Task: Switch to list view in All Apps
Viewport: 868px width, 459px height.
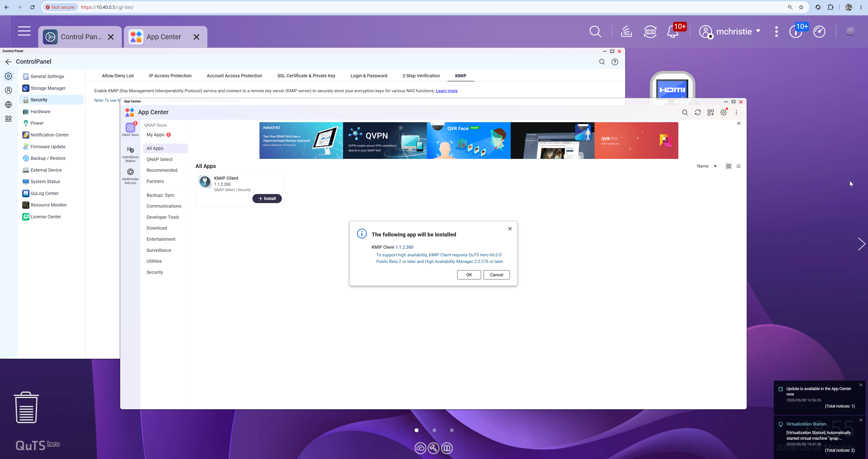Action: click(739, 166)
